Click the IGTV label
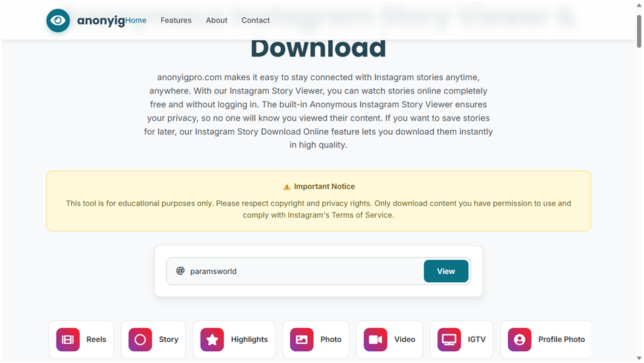 (476, 339)
